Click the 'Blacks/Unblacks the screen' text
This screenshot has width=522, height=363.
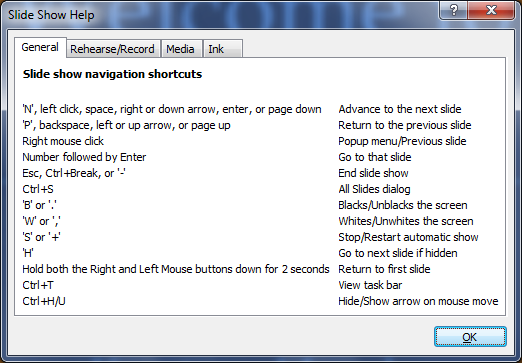(403, 205)
